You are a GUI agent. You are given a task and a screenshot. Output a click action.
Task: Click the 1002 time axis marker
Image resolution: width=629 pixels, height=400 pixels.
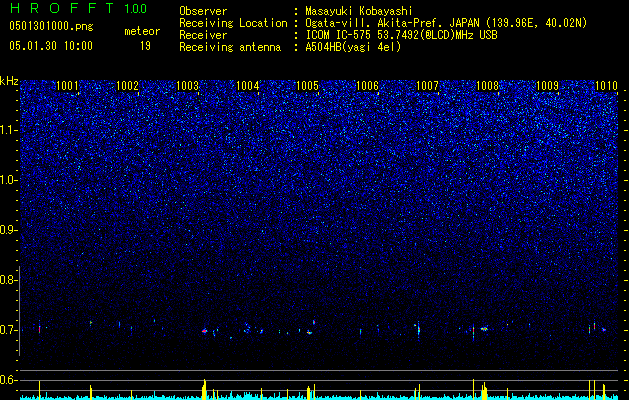[127, 86]
